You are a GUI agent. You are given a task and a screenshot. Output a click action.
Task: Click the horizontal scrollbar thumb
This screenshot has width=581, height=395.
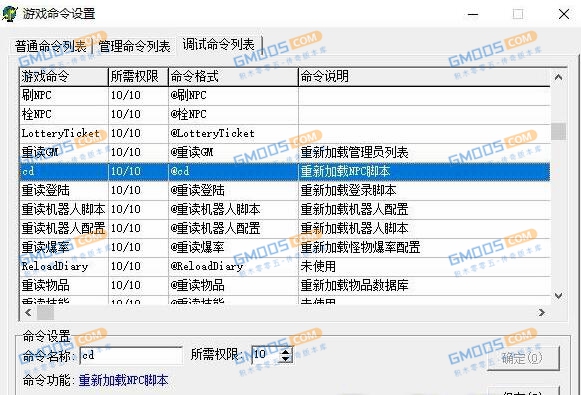[46, 313]
